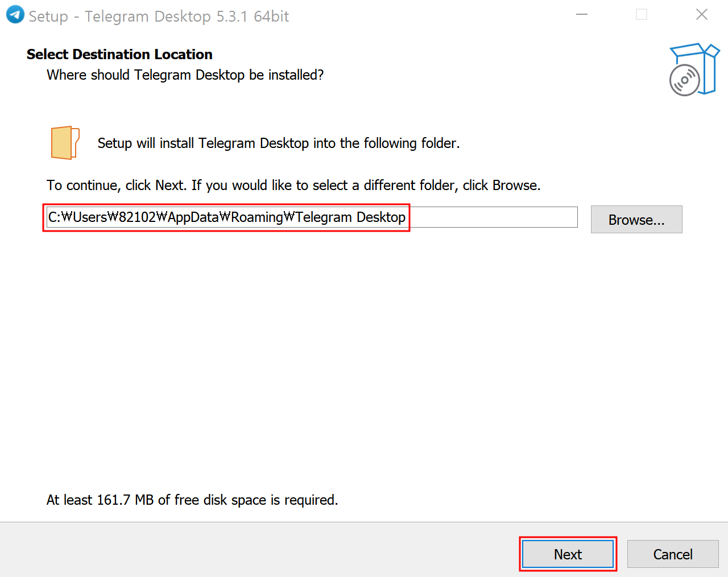Open the Browse folder dialog

point(636,220)
